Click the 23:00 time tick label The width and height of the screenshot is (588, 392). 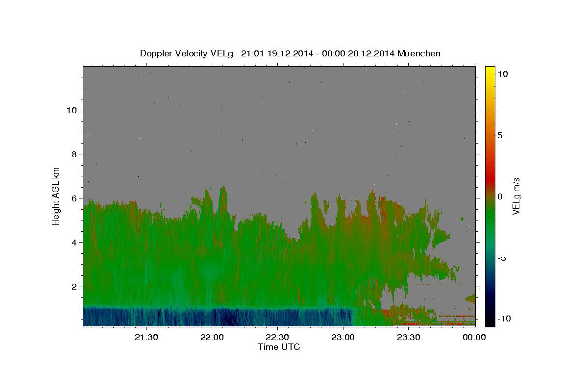point(343,337)
